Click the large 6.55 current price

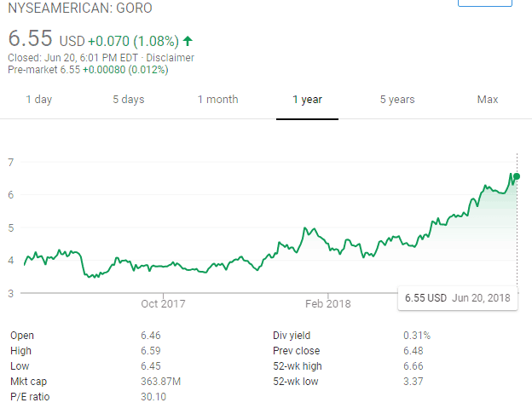pos(31,39)
